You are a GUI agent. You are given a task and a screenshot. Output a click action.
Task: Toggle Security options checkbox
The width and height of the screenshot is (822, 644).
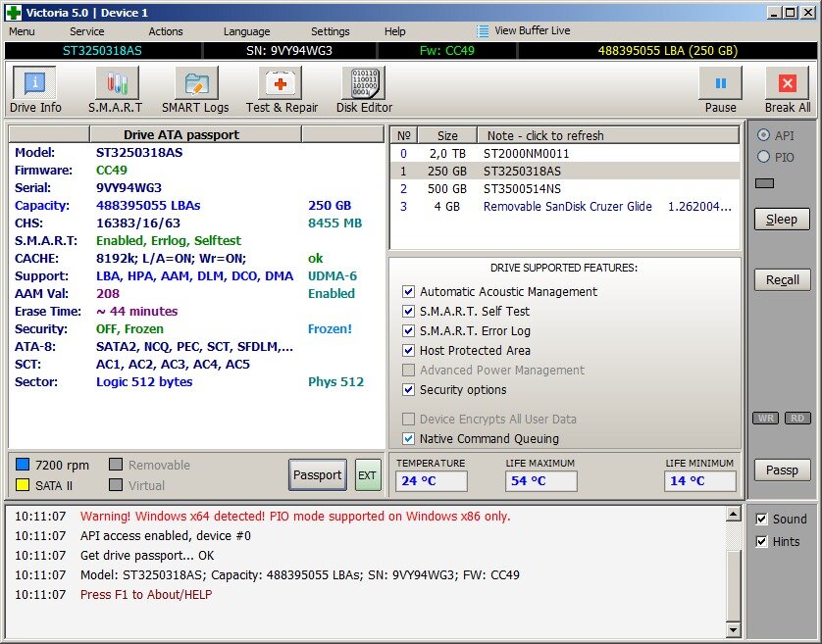coord(408,389)
